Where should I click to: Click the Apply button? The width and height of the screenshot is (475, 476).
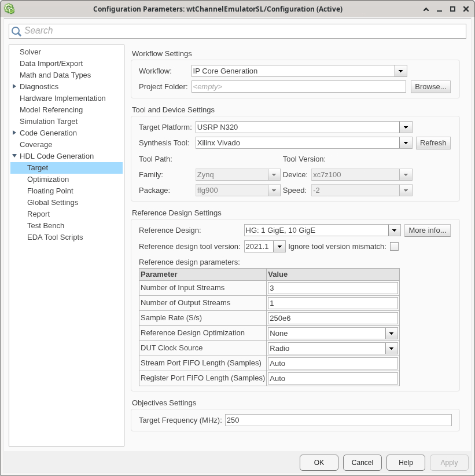click(x=449, y=462)
